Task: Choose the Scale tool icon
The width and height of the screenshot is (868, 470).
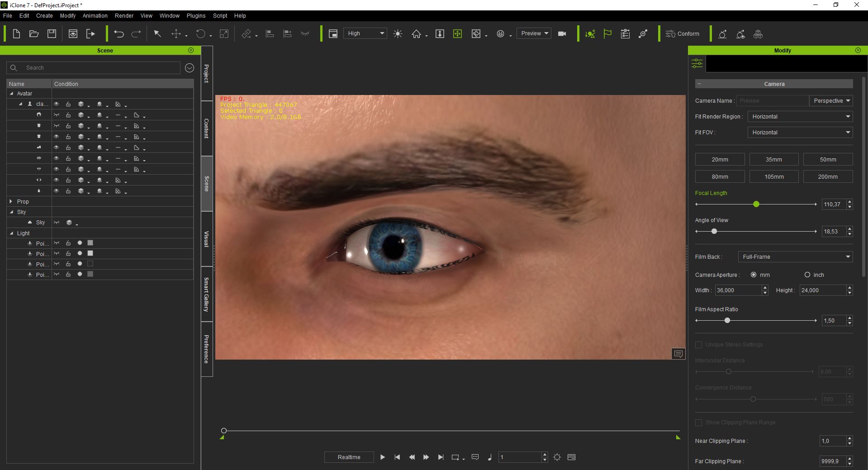Action: [x=224, y=34]
